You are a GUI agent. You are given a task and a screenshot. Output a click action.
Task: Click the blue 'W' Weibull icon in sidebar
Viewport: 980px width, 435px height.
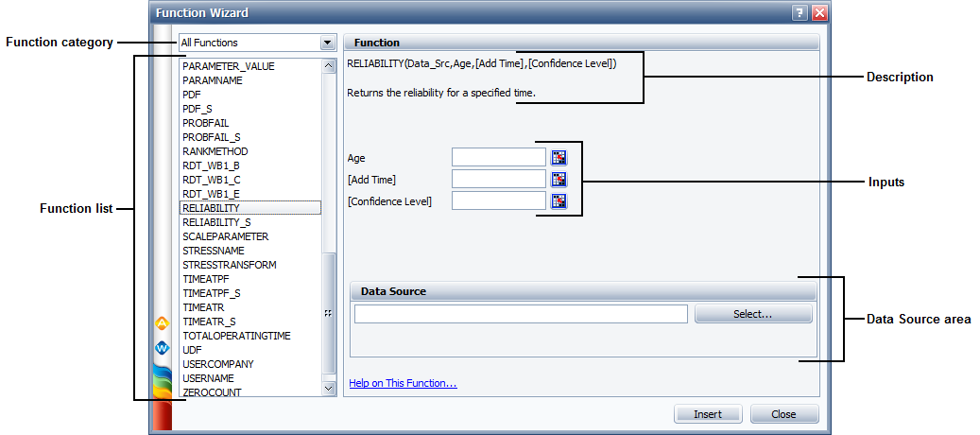(x=161, y=348)
